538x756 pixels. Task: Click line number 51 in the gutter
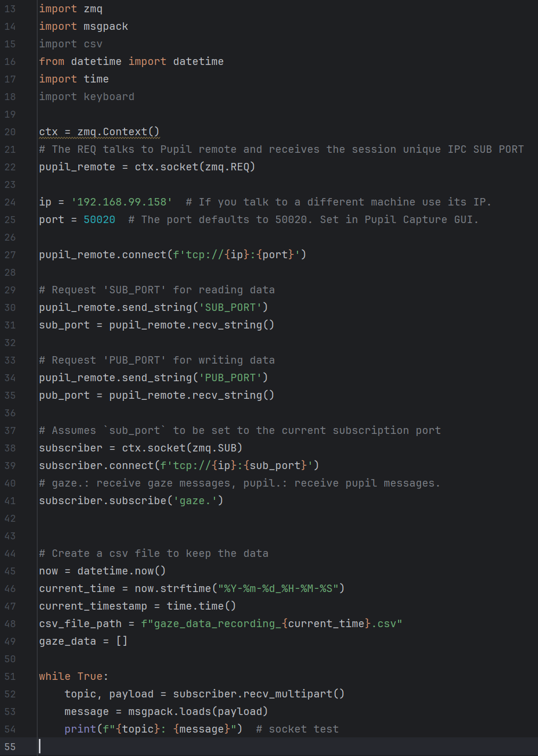point(10,677)
